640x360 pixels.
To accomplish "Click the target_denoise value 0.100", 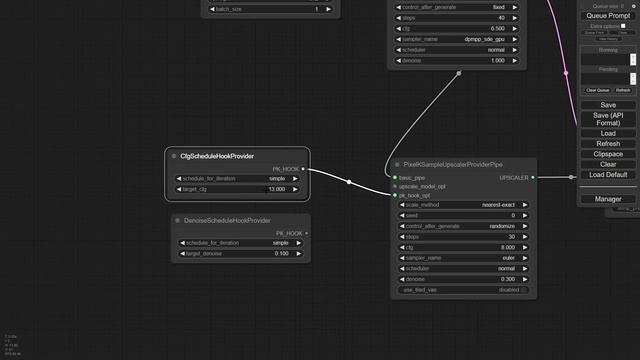I will click(x=282, y=253).
